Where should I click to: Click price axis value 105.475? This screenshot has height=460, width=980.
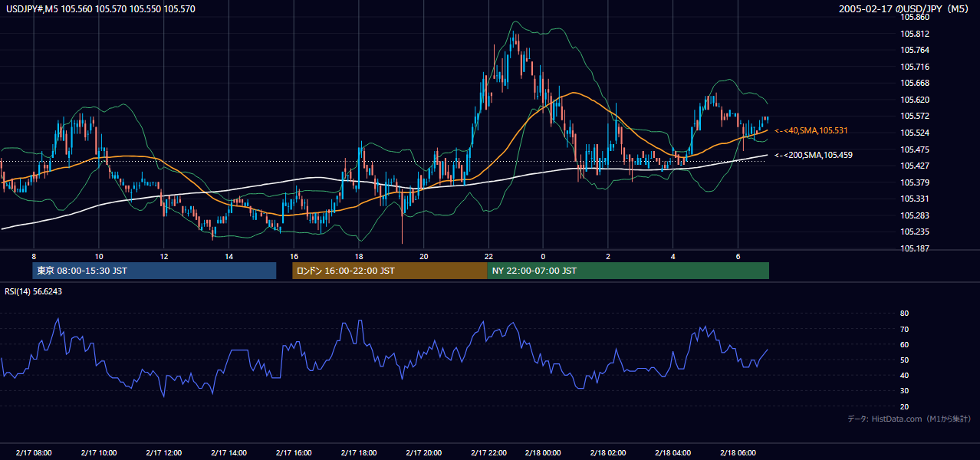(x=915, y=149)
